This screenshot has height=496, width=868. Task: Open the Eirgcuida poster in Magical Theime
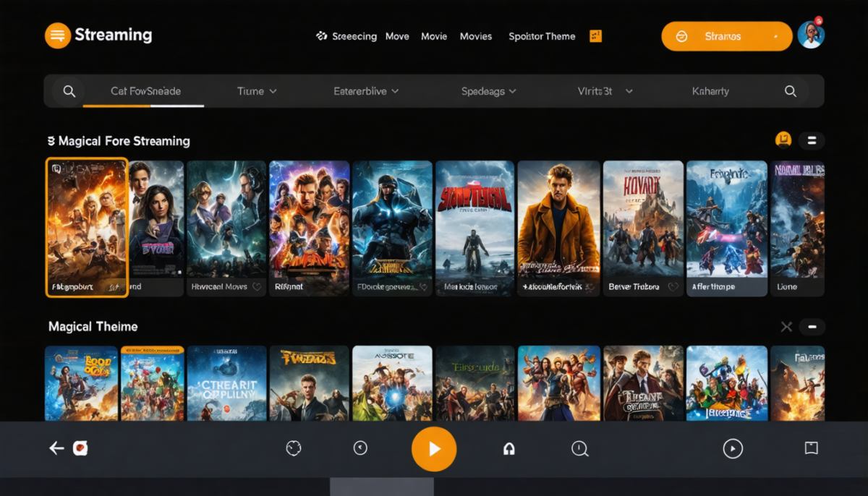pos(475,383)
